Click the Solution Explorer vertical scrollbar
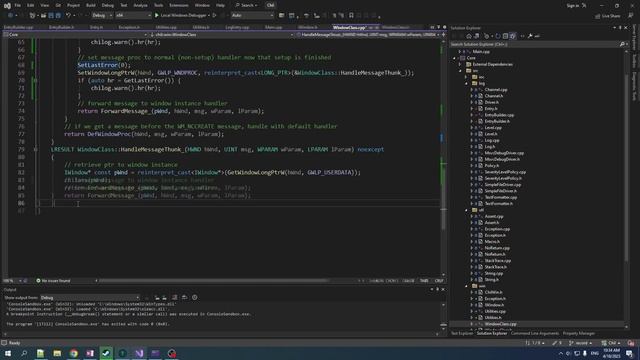This screenshot has height=360, width=640. pos(627,167)
